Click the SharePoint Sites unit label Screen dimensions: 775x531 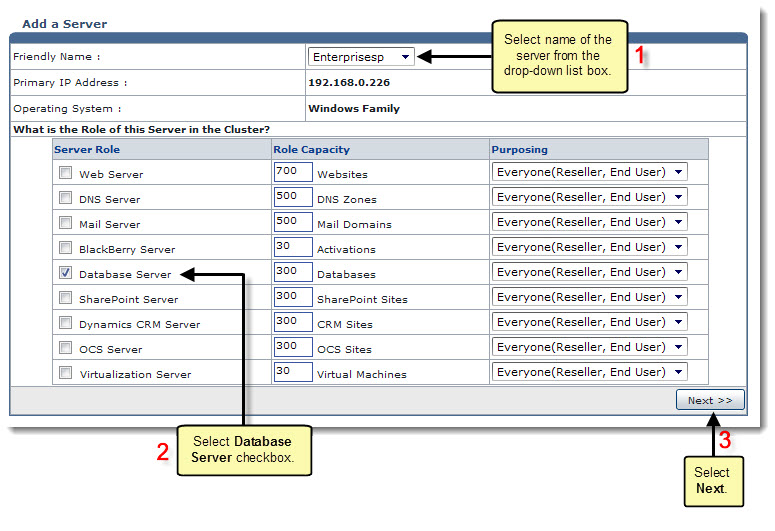(362, 300)
